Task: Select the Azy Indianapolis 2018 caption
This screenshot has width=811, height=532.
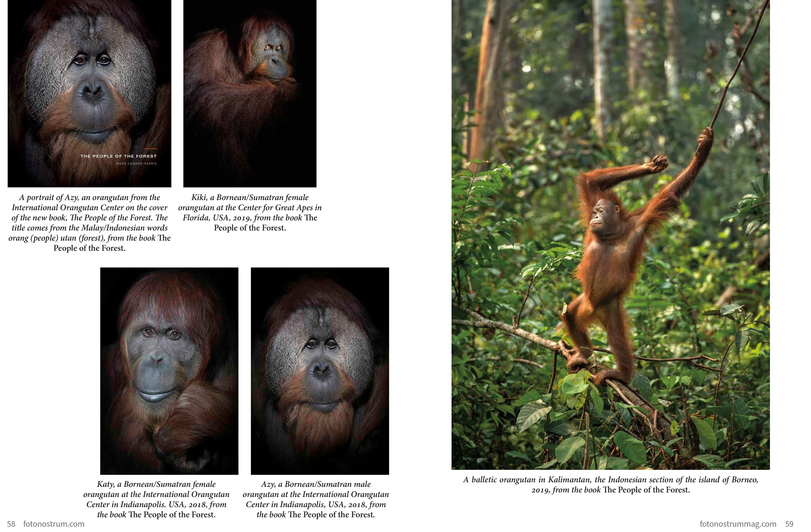Action: pyautogui.click(x=316, y=499)
